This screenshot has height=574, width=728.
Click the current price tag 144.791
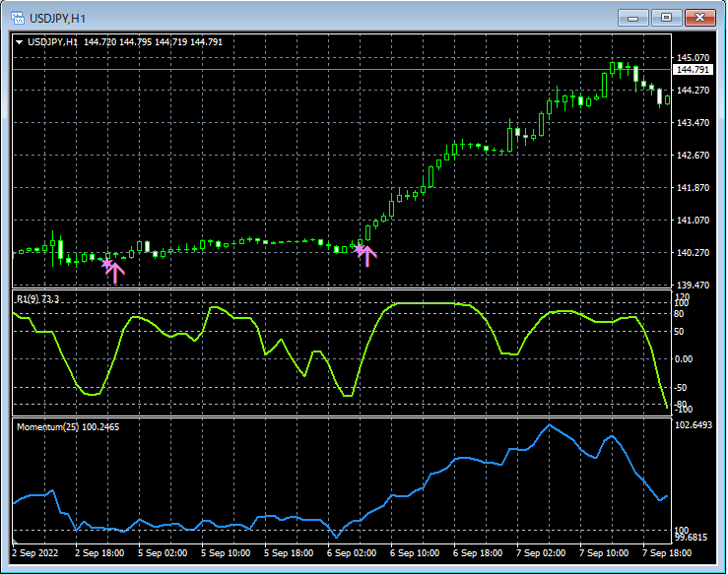(692, 70)
